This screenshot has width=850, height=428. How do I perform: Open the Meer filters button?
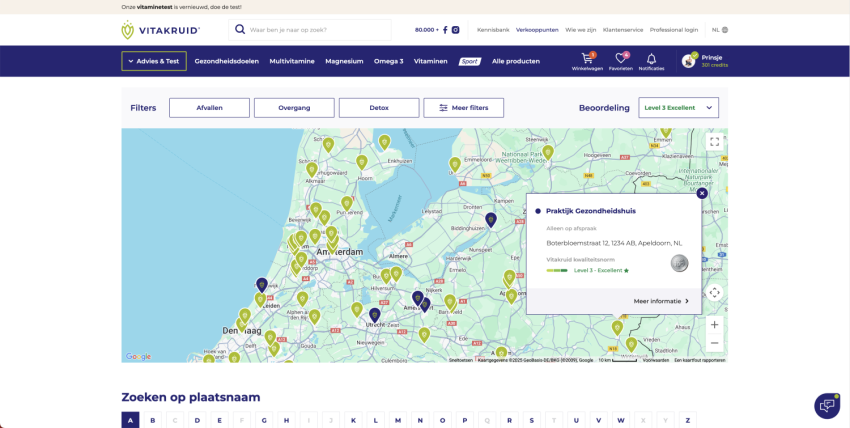coord(463,108)
